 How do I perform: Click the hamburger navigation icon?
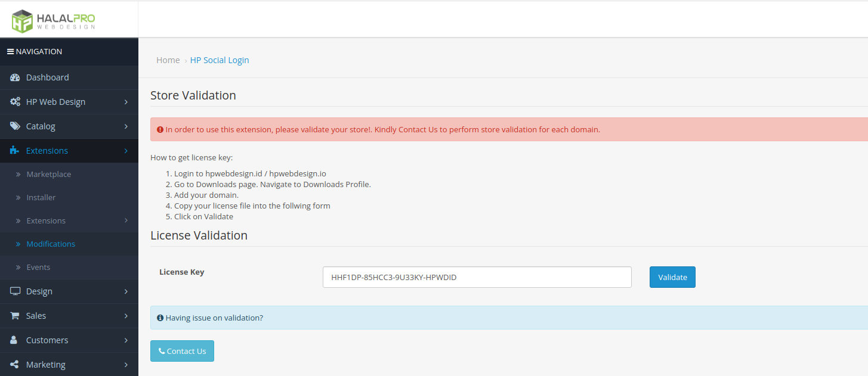click(x=10, y=52)
